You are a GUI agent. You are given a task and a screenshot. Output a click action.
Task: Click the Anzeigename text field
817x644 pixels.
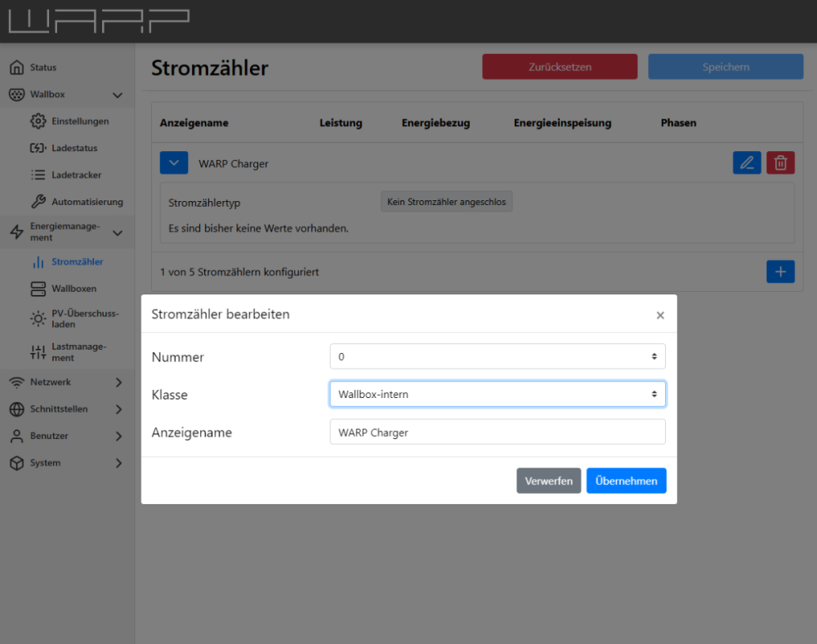tap(498, 432)
